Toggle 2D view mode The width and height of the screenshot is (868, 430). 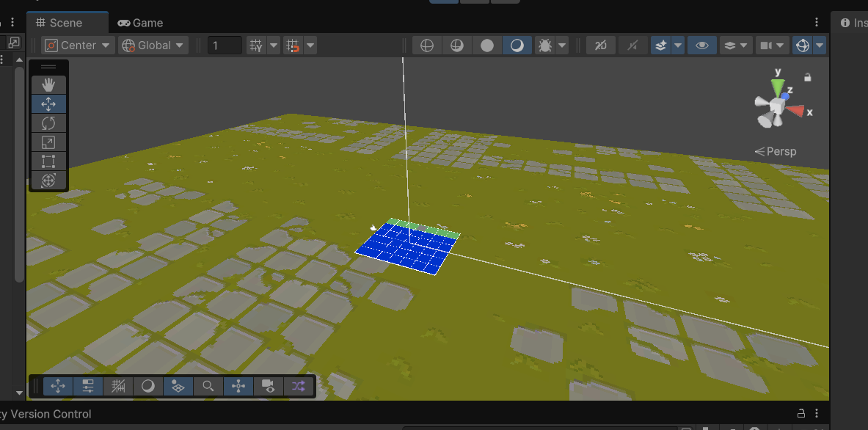pyautogui.click(x=600, y=45)
